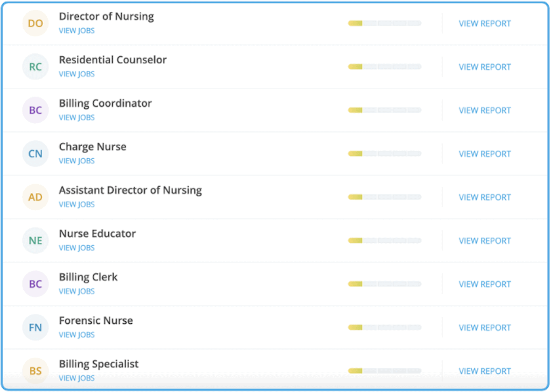Image resolution: width=551 pixels, height=392 pixels.
Task: Open VIEW JOBS under Director of Nursing
Action: point(77,30)
